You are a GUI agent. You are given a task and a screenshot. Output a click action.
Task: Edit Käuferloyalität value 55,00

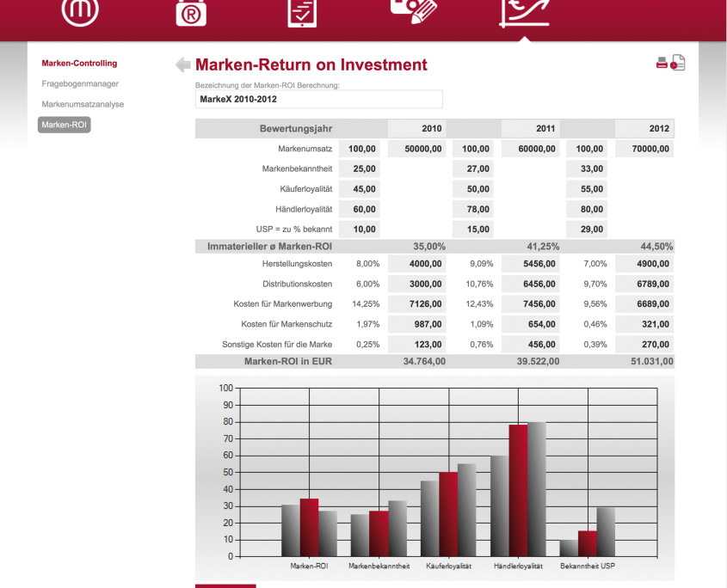[587, 189]
